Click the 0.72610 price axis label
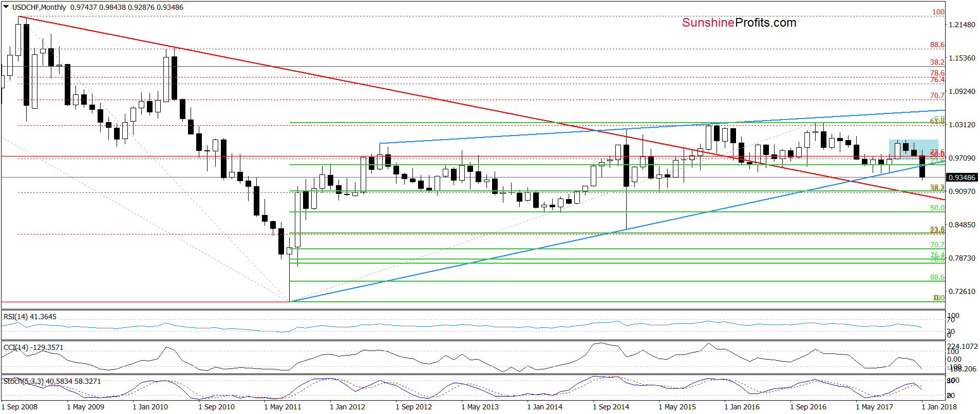 click(x=962, y=291)
